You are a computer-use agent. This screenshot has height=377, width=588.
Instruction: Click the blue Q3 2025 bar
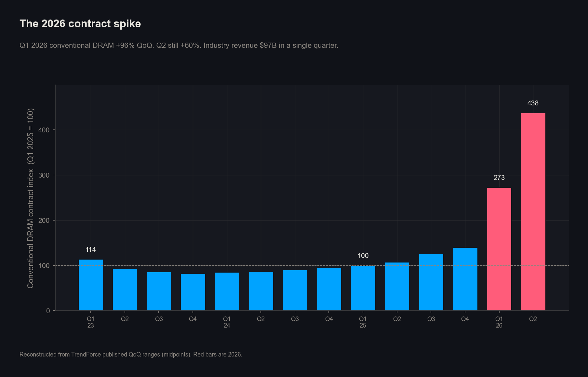431,282
